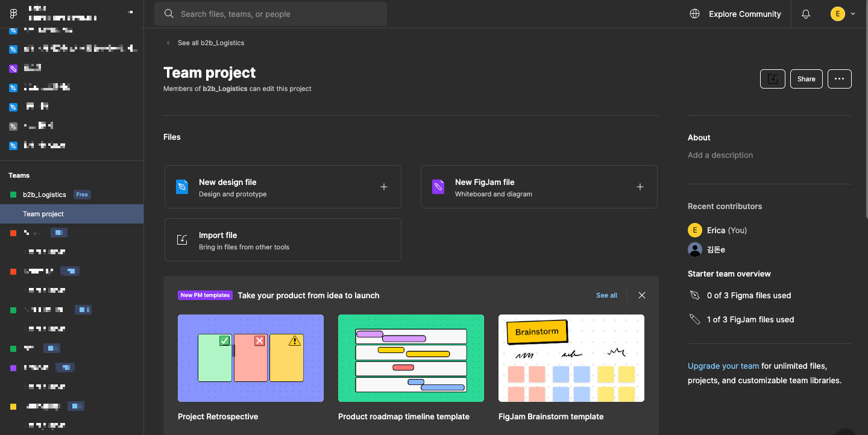Image resolution: width=868 pixels, height=435 pixels.
Task: Select Team project in sidebar
Action: 72,214
